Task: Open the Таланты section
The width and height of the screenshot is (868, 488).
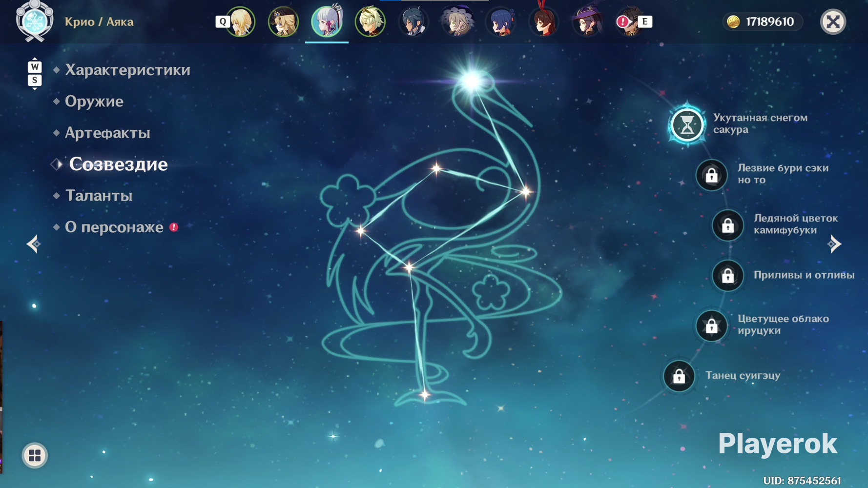Action: 99,196
